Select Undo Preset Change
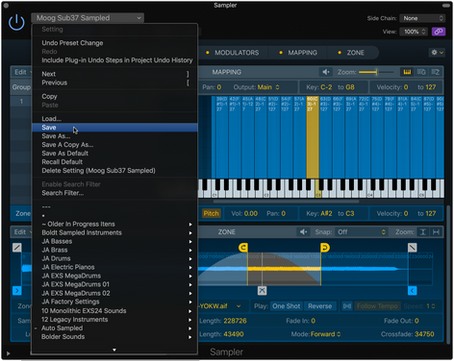The height and width of the screenshot is (361, 454). 115,43
